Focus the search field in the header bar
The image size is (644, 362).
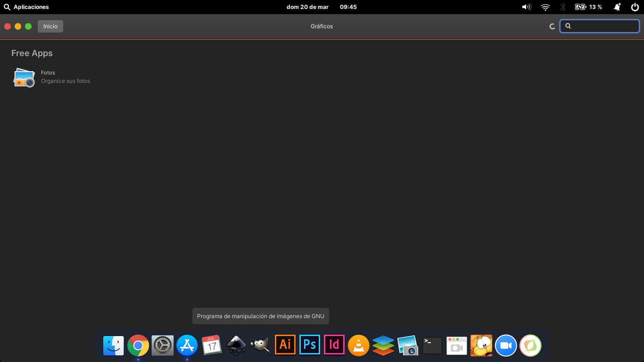point(600,26)
